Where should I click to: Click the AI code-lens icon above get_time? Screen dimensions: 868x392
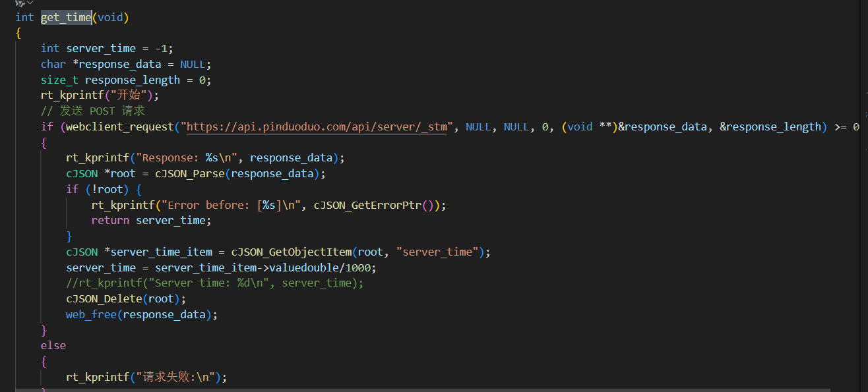(19, 3)
